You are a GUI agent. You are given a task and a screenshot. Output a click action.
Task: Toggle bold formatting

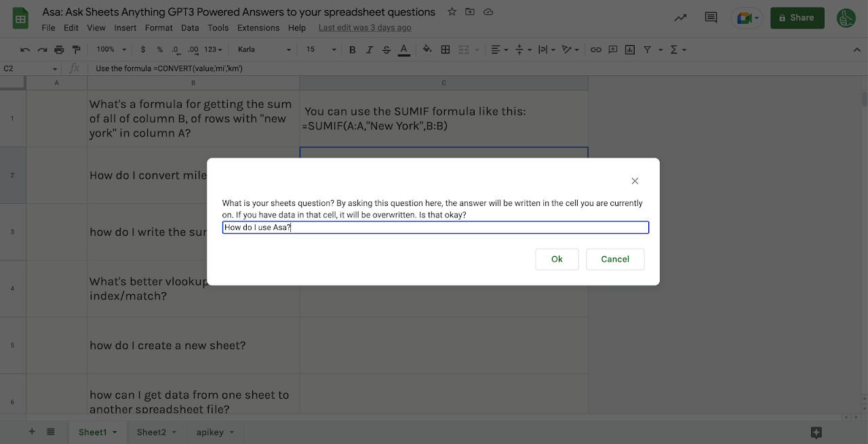click(352, 49)
